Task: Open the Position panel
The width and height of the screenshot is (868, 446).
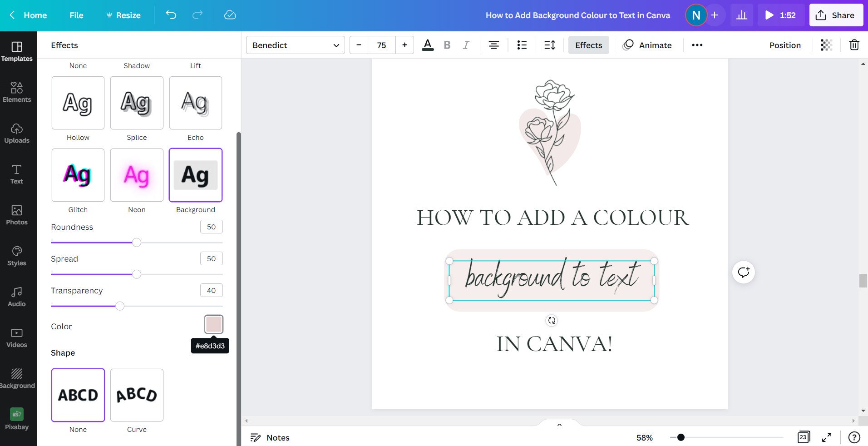Action: (x=785, y=45)
